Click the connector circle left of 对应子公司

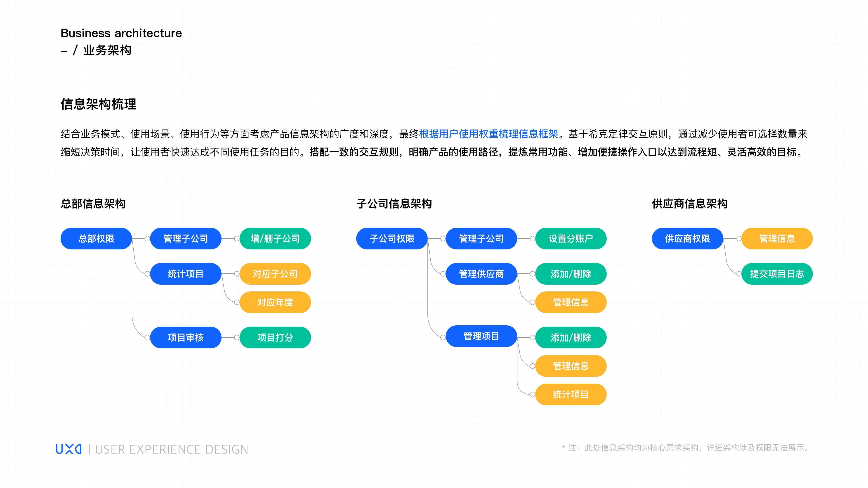[237, 274]
